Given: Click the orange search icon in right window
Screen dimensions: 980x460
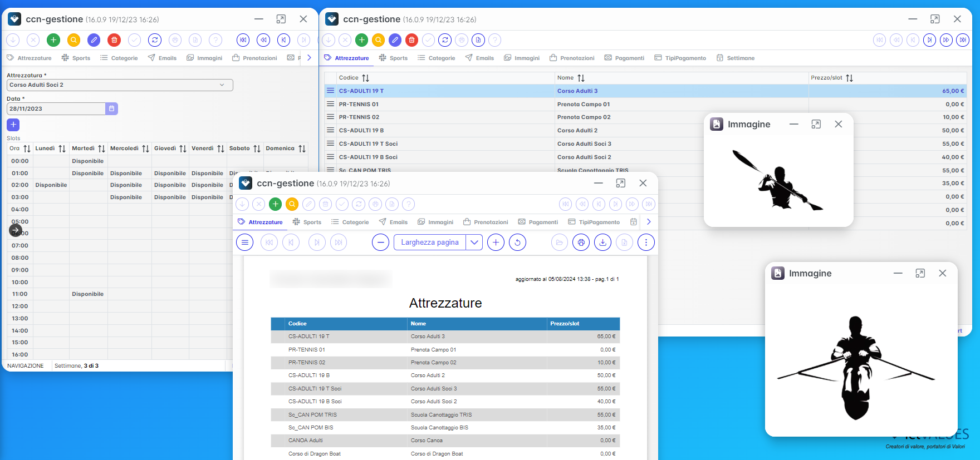Looking at the screenshot, I should [378, 40].
